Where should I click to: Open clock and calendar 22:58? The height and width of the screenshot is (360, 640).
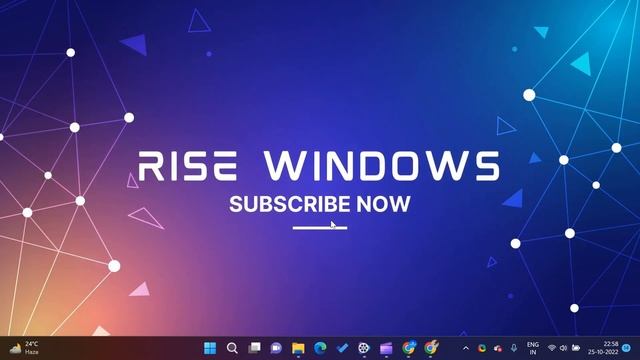point(603,348)
